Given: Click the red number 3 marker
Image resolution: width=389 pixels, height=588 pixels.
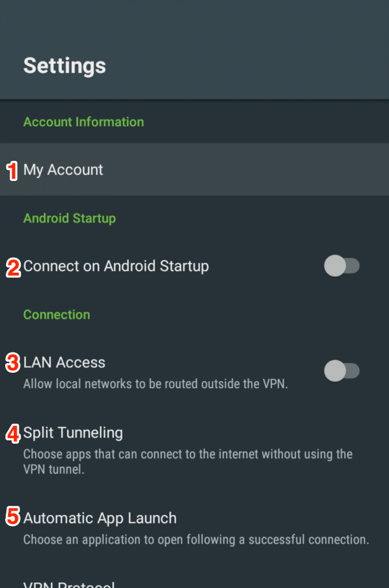Looking at the screenshot, I should 13,363.
